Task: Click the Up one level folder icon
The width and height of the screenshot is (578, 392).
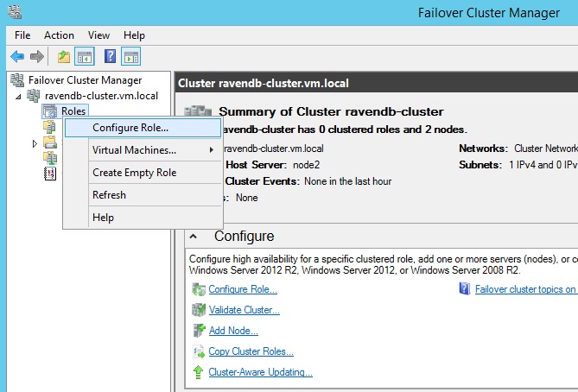Action: point(64,57)
